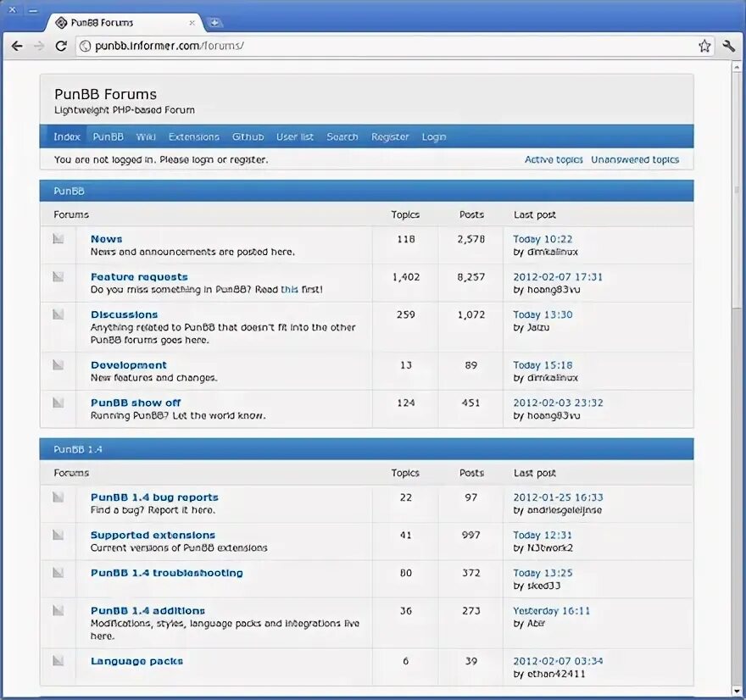Click the scrollbar down arrow
Viewport: 746px width, 700px height.
pyautogui.click(x=737, y=691)
